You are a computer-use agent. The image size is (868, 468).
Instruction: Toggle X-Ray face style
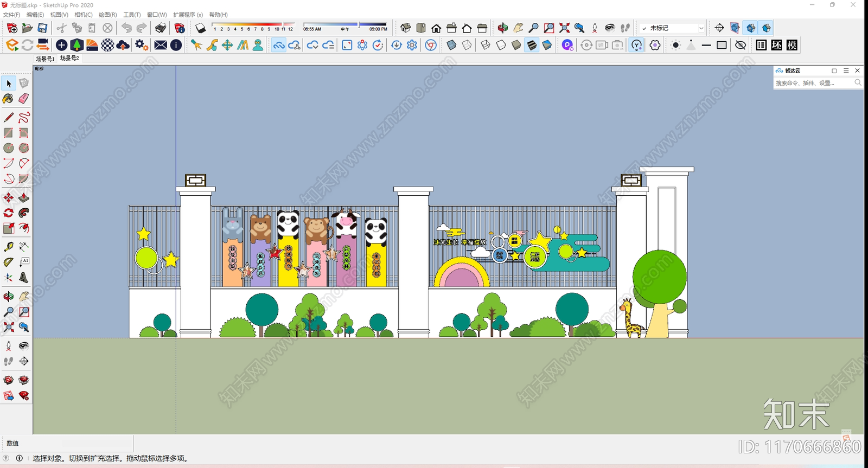pos(451,45)
